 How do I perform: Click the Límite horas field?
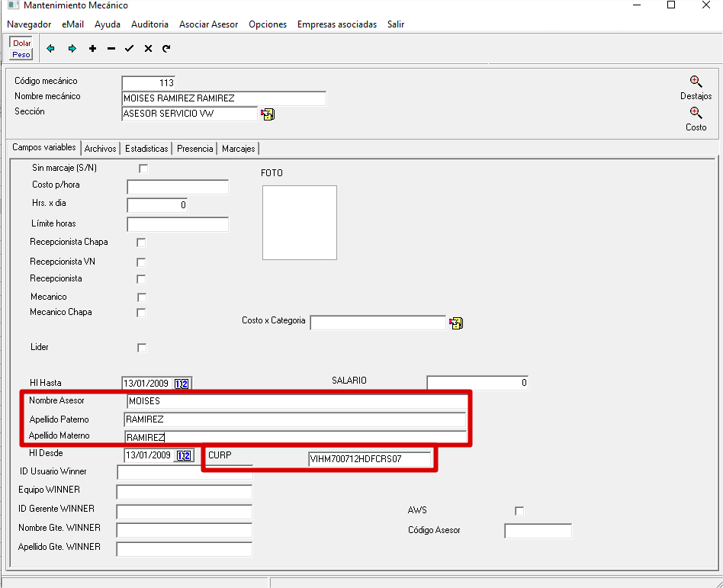tap(178, 224)
